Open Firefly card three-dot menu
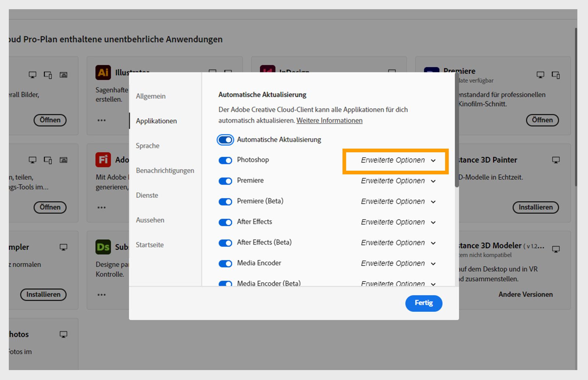This screenshot has height=380, width=588. click(x=102, y=207)
